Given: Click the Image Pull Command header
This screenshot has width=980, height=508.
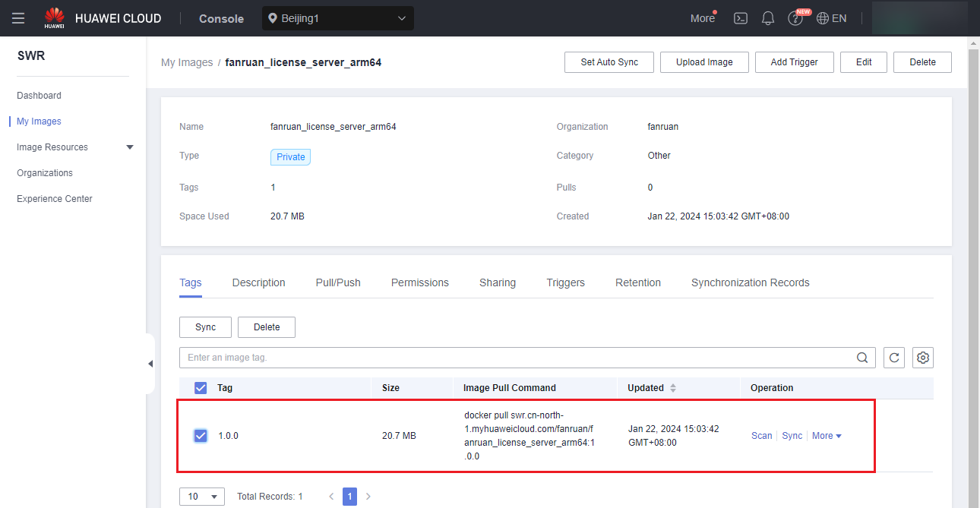Looking at the screenshot, I should pos(510,388).
